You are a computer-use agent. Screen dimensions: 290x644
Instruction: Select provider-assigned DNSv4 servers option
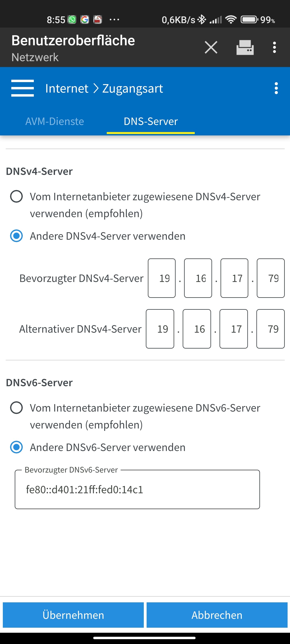click(x=17, y=196)
